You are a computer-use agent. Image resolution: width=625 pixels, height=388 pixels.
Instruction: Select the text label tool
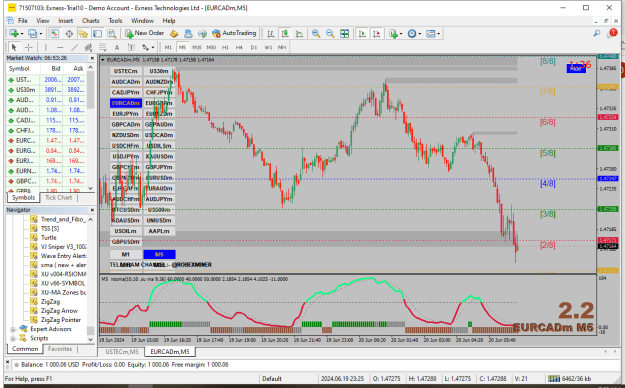tap(131, 47)
